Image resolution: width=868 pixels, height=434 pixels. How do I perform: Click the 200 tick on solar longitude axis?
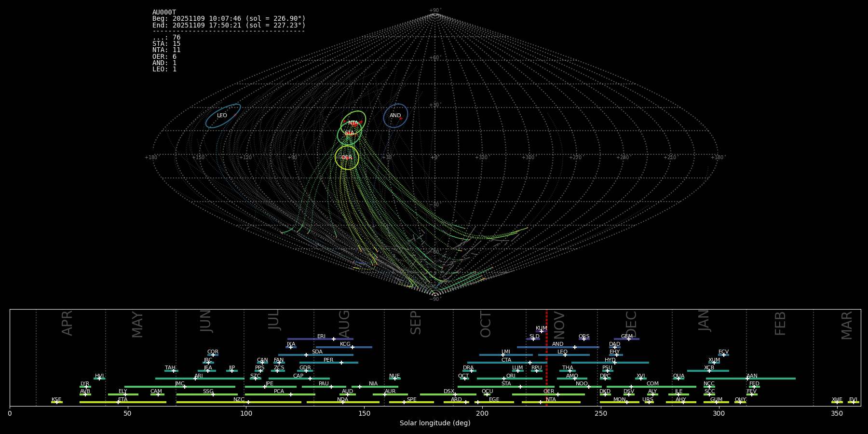coord(482,413)
